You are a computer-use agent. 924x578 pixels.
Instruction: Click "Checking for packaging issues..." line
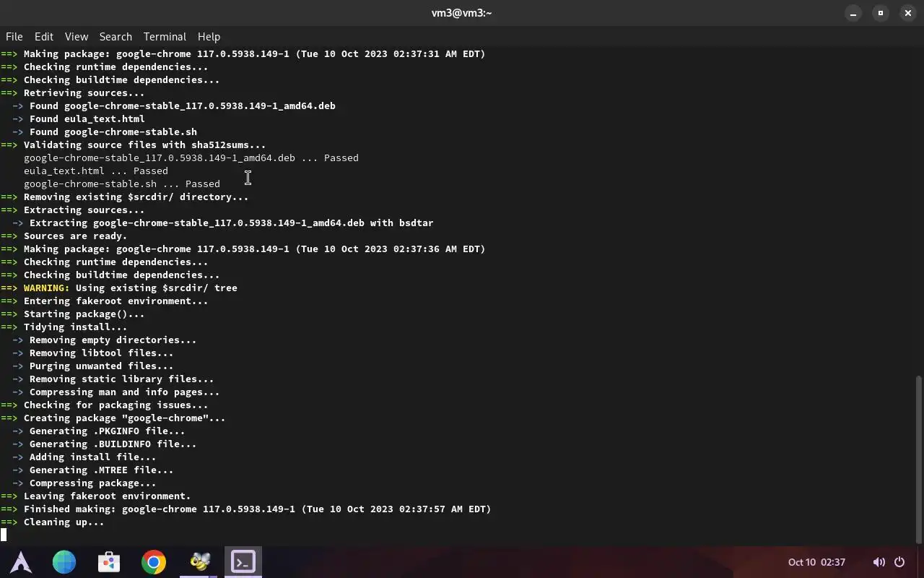click(x=115, y=405)
